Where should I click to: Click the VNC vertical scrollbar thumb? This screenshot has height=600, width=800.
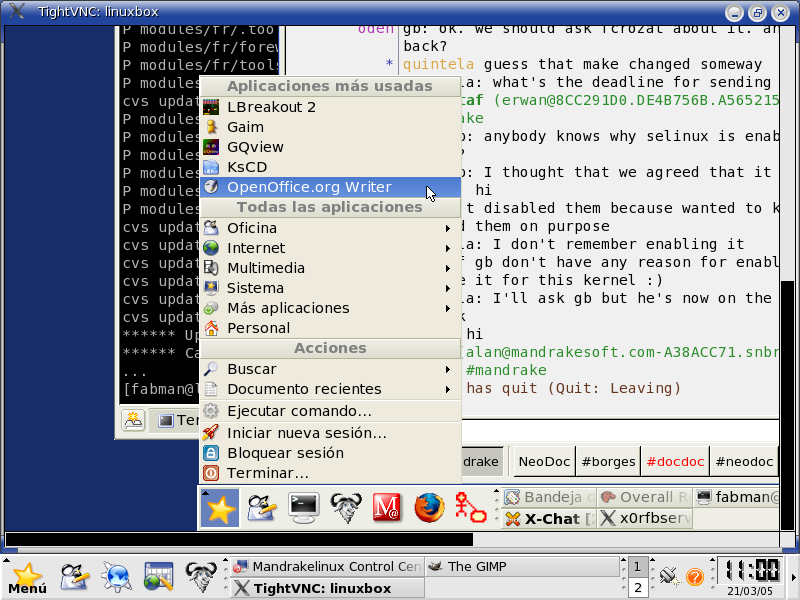(787, 406)
